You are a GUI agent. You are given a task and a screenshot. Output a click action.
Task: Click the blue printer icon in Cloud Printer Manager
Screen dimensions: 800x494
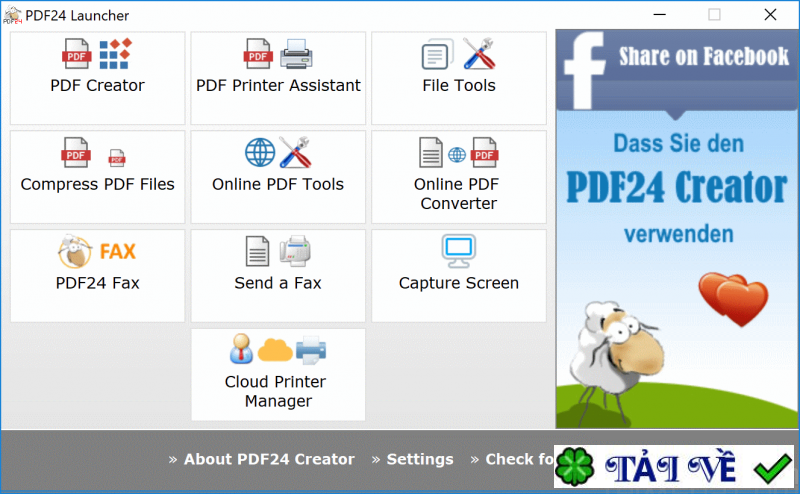311,350
